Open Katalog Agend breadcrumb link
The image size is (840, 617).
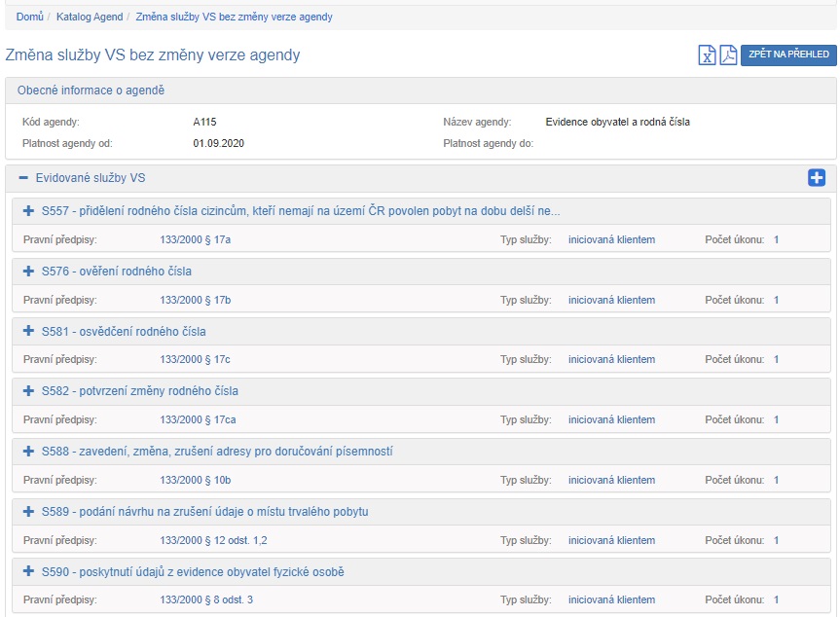pos(90,18)
